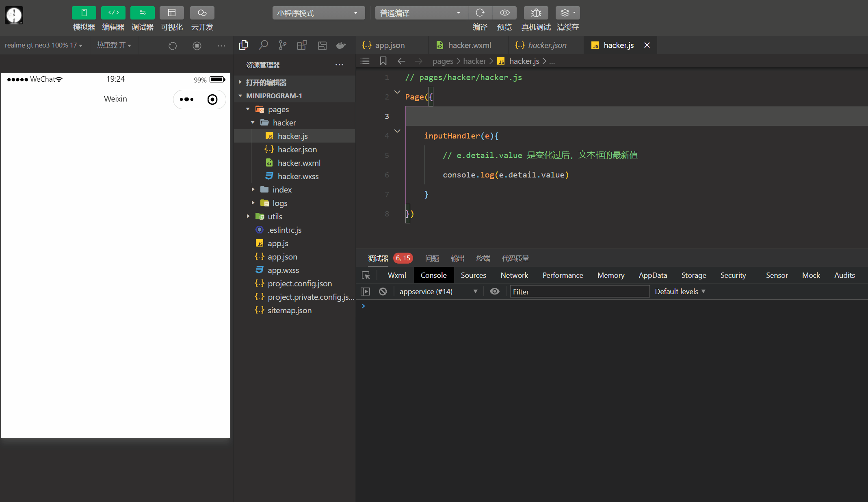Open the 热重载 hot reload dropdown
The height and width of the screenshot is (502, 868).
pyautogui.click(x=114, y=45)
